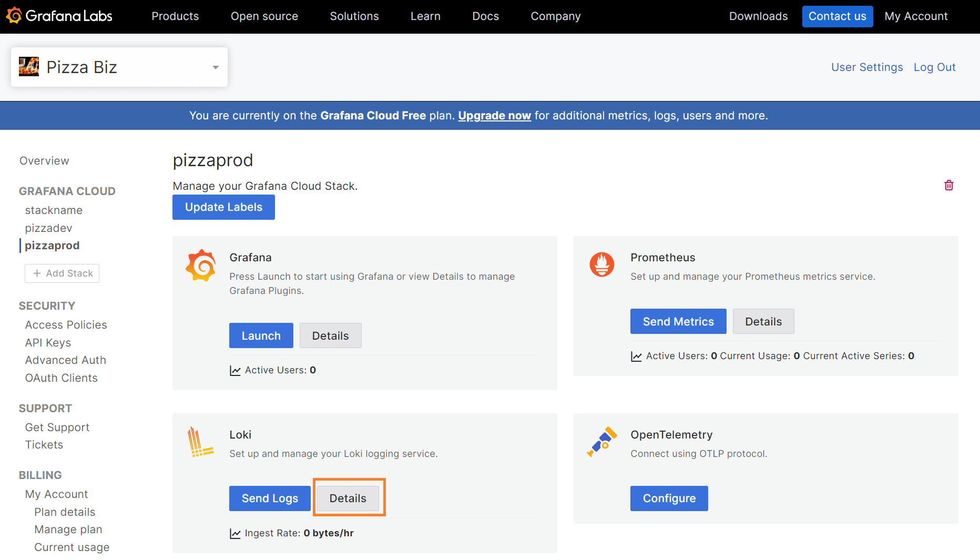980x560 pixels.
Task: Expand the Pizza Biz organization dropdown
Action: [215, 67]
